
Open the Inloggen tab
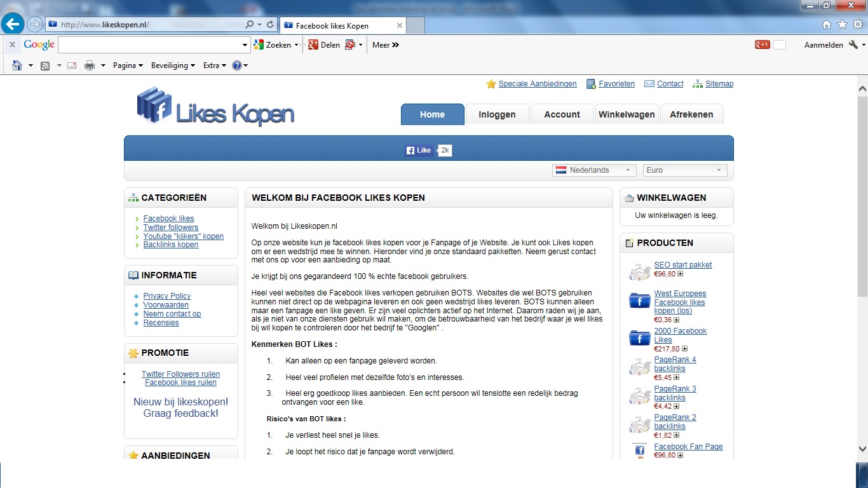click(497, 114)
